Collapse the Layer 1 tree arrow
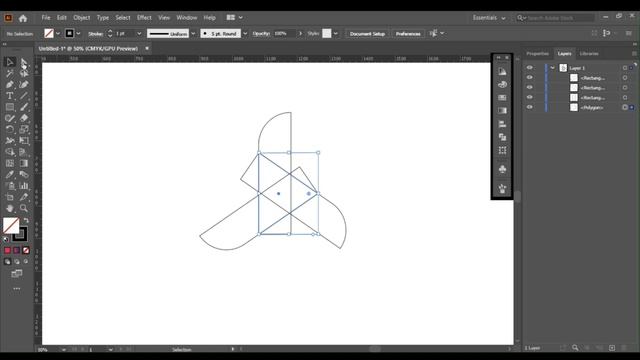This screenshot has width=640, height=360. [553, 68]
